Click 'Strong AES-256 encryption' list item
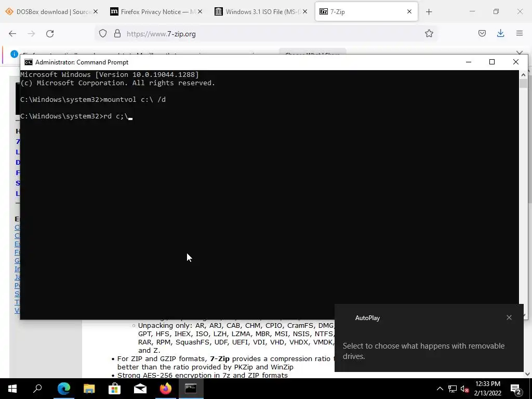The image size is (532, 399). [202, 375]
